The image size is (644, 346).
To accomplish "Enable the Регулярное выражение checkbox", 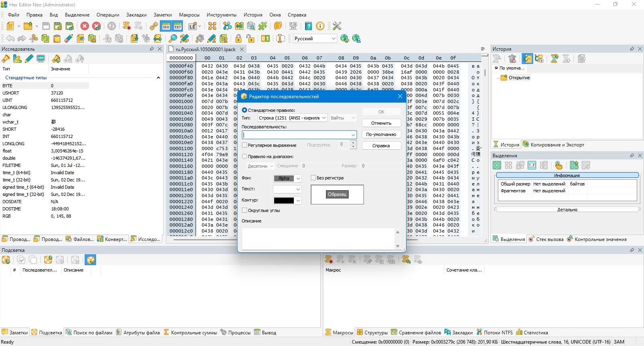I will tap(244, 145).
